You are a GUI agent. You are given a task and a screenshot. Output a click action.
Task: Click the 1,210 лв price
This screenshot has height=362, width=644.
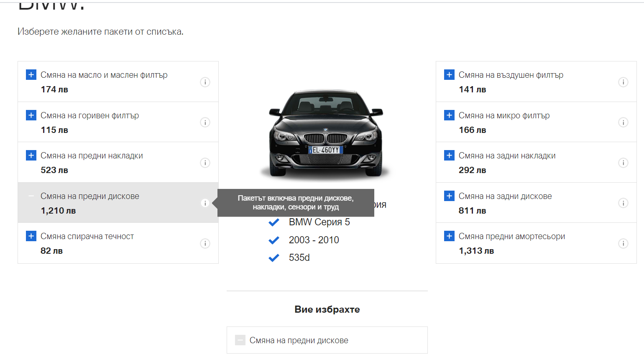tap(58, 211)
